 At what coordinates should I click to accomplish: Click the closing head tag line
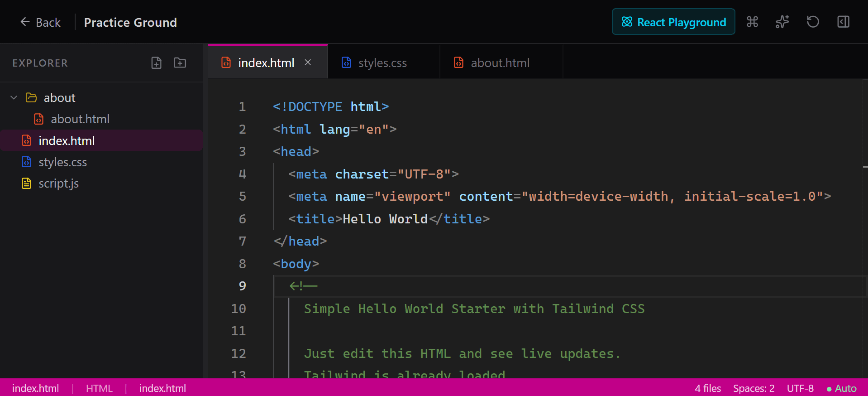pyautogui.click(x=300, y=241)
